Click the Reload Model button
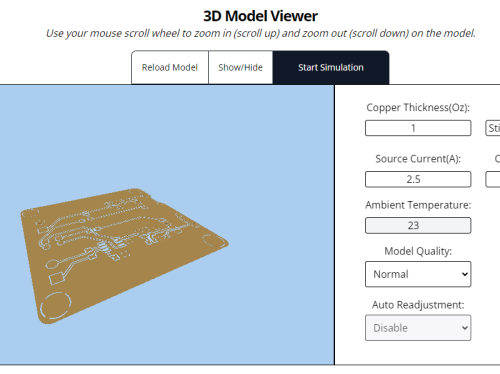This screenshot has height=374, width=500. 170,68
